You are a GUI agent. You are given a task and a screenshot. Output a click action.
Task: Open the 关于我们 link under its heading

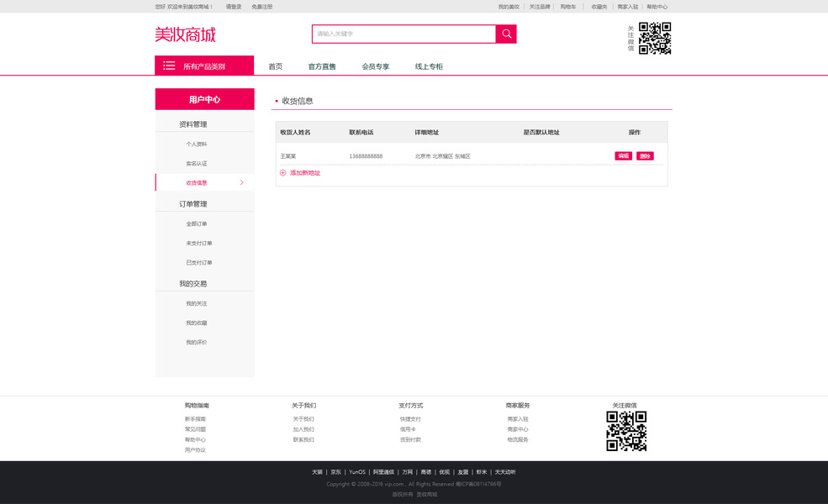303,419
